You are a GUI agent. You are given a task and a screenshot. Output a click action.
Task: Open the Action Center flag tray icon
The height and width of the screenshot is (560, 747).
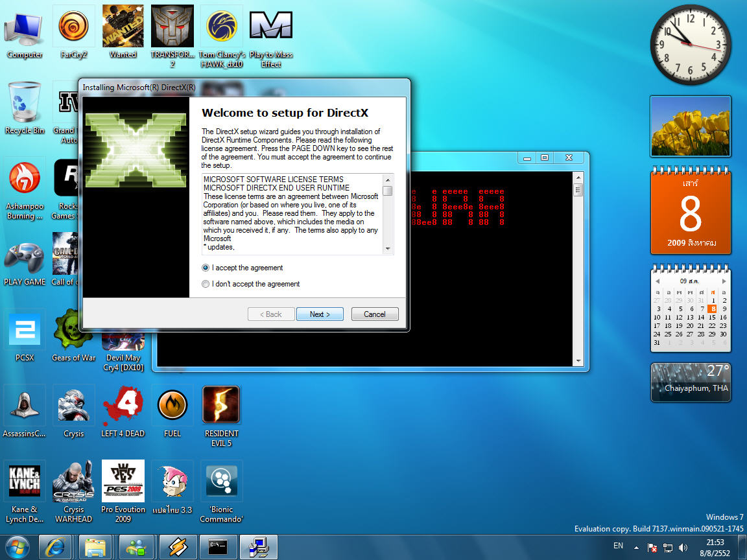tap(653, 548)
